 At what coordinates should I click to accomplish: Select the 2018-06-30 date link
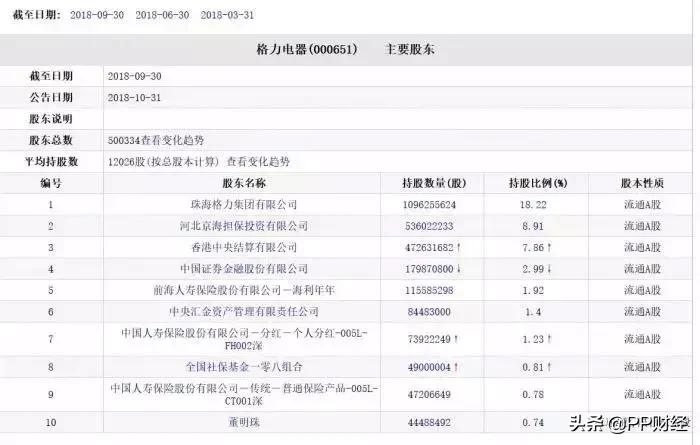pyautogui.click(x=162, y=15)
